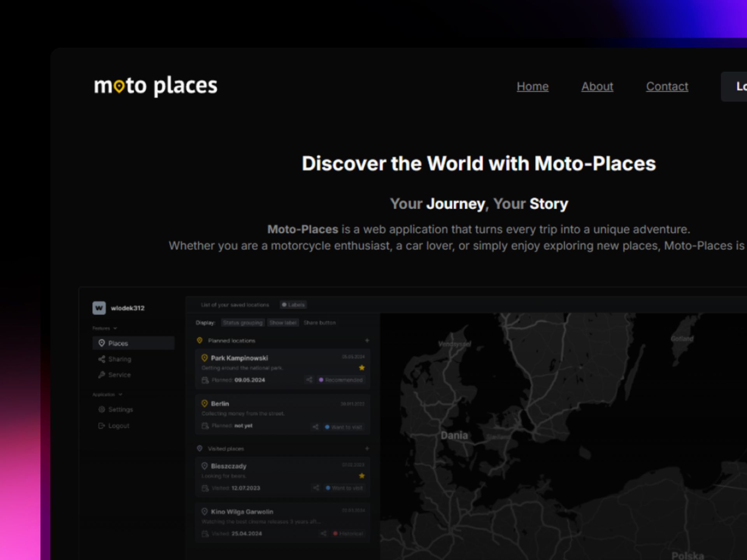Toggle the Share button display option
The height and width of the screenshot is (560, 747).
320,323
